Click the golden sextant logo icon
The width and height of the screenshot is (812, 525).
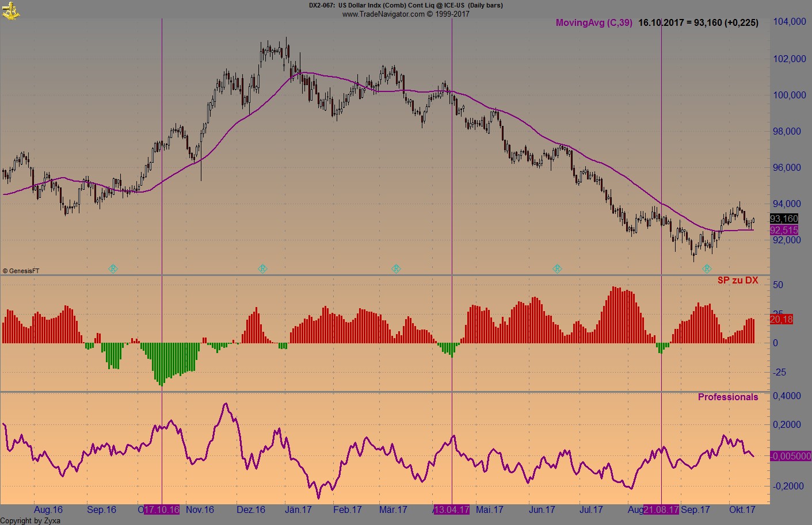click(12, 10)
